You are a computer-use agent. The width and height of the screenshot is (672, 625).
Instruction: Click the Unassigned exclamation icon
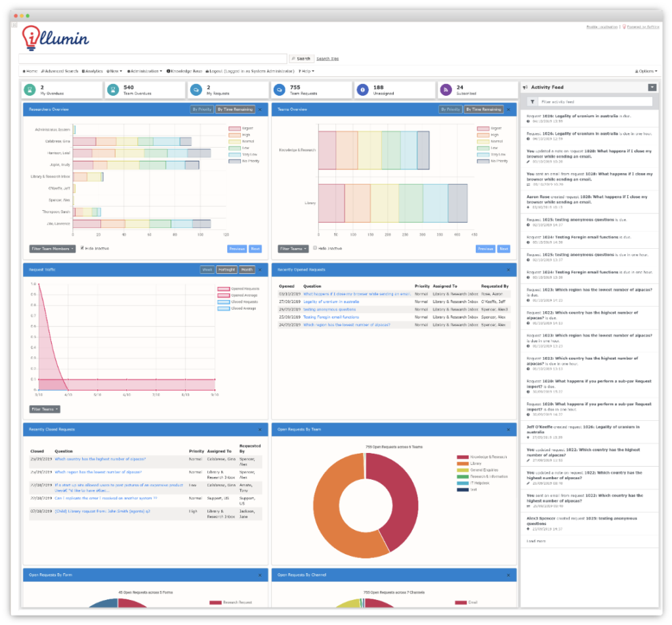pyautogui.click(x=362, y=89)
